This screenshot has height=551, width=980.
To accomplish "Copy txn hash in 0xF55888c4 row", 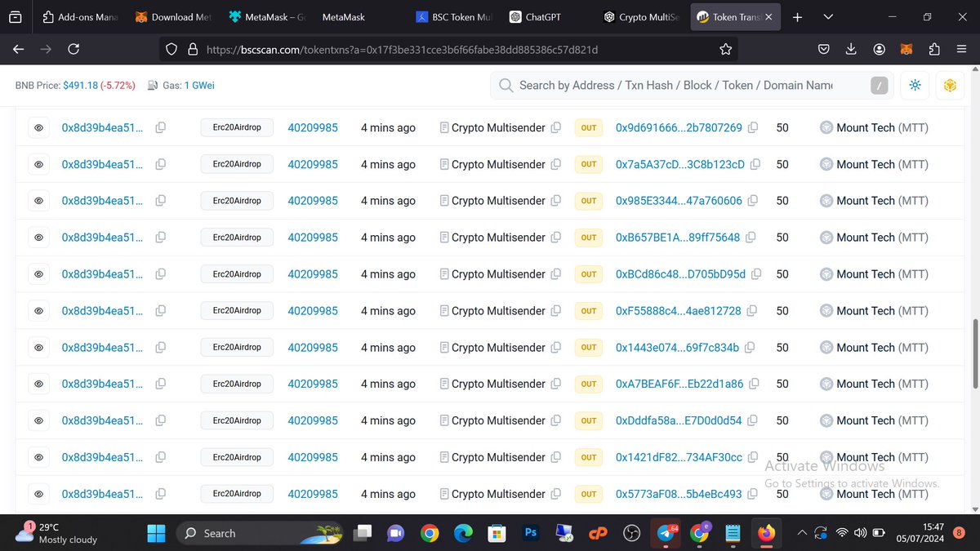I will click(161, 311).
